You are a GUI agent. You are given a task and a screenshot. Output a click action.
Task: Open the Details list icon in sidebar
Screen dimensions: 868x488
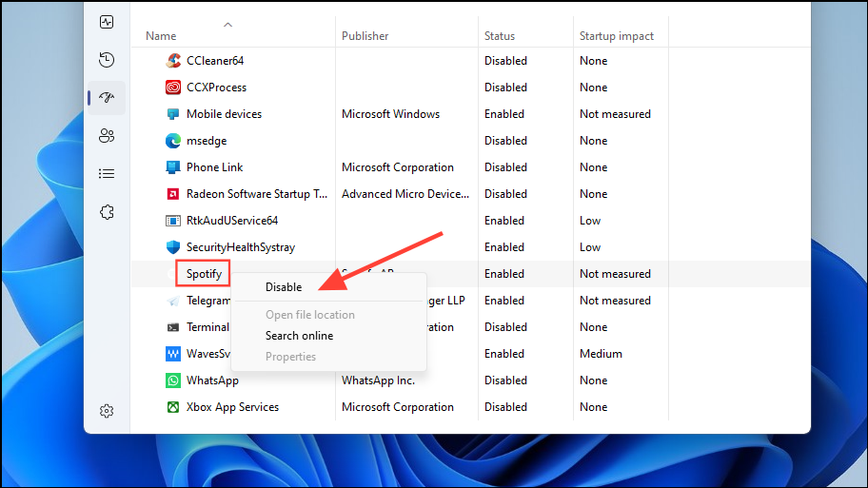pos(107,174)
